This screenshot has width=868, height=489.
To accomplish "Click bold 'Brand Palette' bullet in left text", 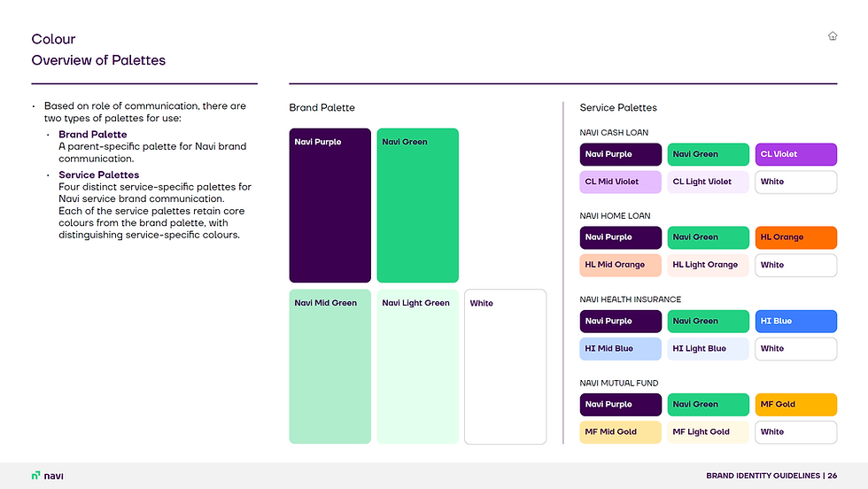I will click(92, 135).
